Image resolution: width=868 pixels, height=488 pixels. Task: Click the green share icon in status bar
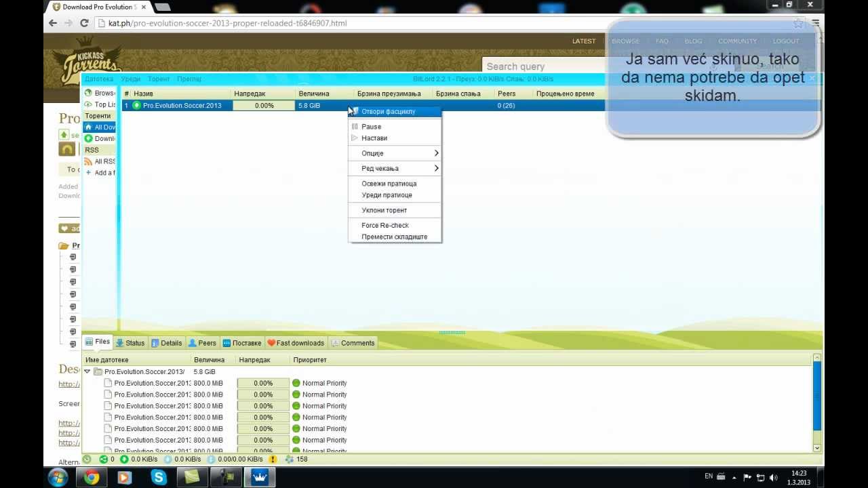[103, 459]
